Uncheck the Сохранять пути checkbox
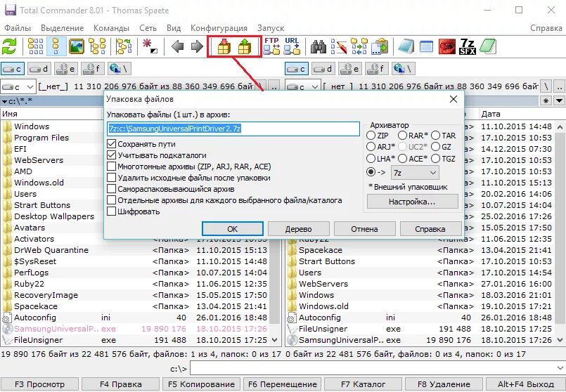566x392 pixels. tap(112, 144)
